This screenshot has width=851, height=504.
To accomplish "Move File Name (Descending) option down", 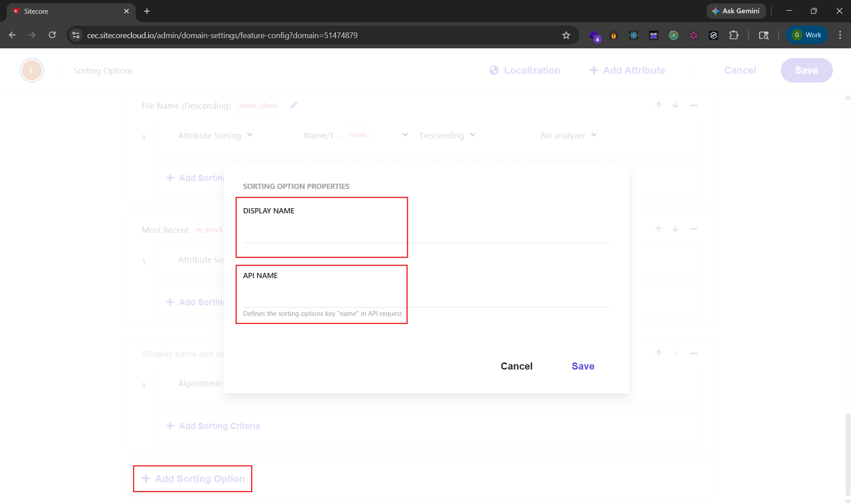I will 675,105.
